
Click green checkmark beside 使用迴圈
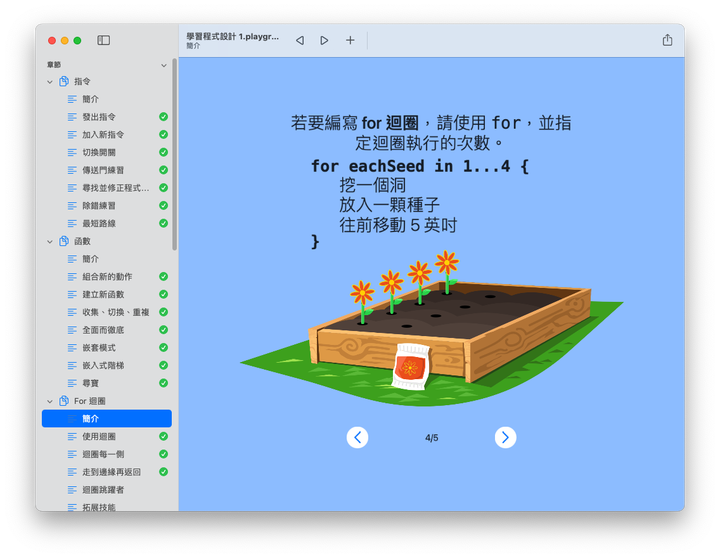[x=163, y=436]
